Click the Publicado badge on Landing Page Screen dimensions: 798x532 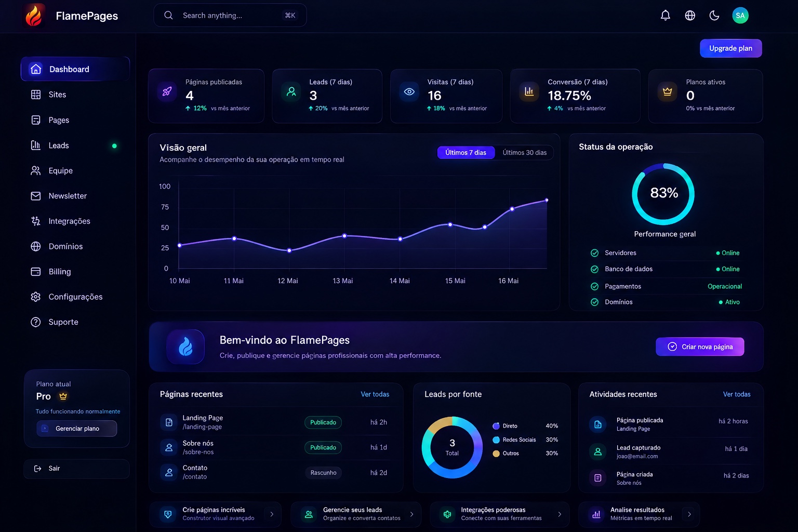pyautogui.click(x=323, y=422)
